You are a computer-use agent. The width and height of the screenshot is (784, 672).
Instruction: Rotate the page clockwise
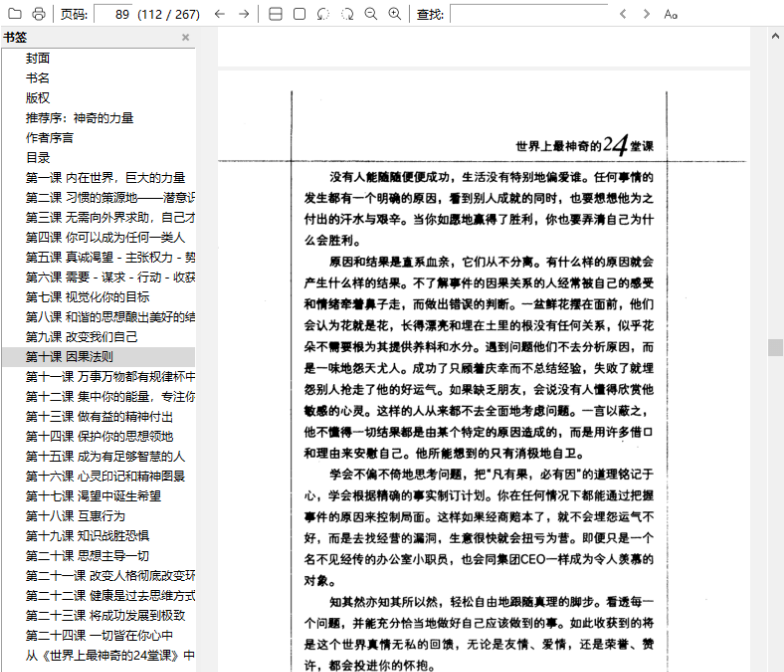[347, 14]
